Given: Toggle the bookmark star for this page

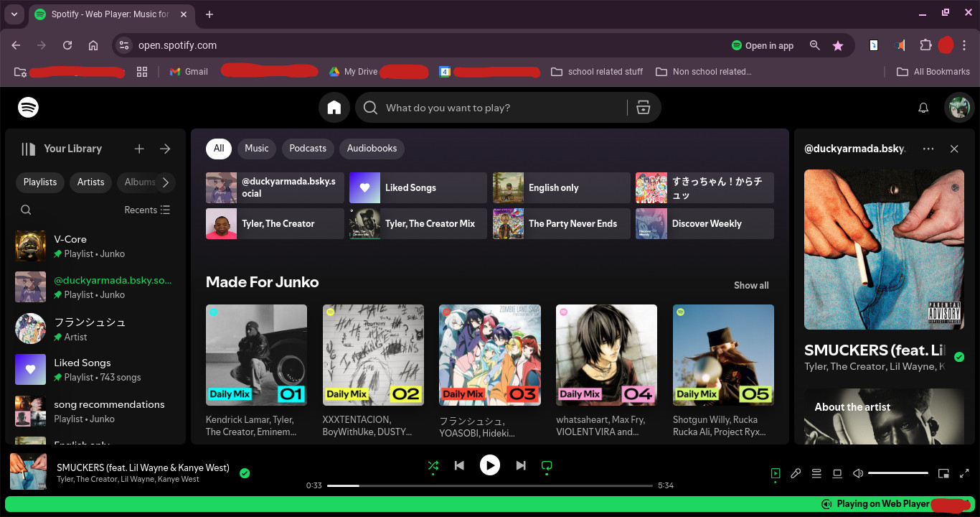Looking at the screenshot, I should click(838, 45).
